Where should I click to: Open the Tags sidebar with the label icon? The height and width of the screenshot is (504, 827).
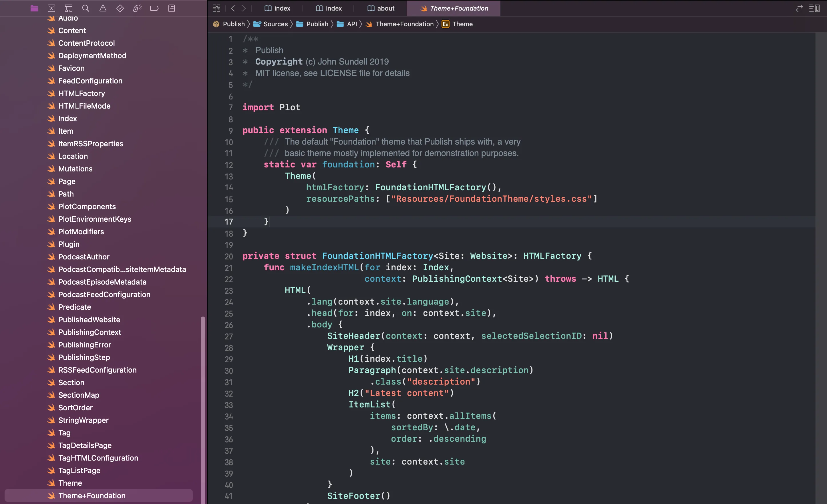tap(154, 8)
